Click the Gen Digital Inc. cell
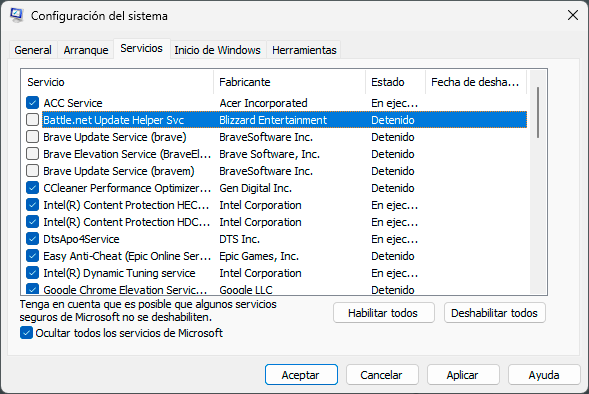 coord(255,188)
